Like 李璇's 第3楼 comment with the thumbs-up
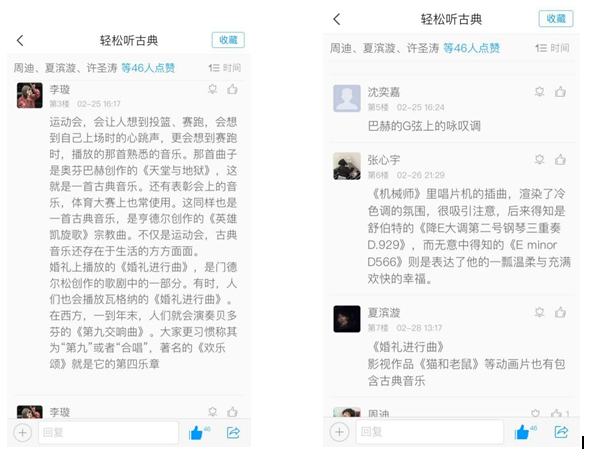The width and height of the screenshot is (597, 458). pyautogui.click(x=232, y=89)
